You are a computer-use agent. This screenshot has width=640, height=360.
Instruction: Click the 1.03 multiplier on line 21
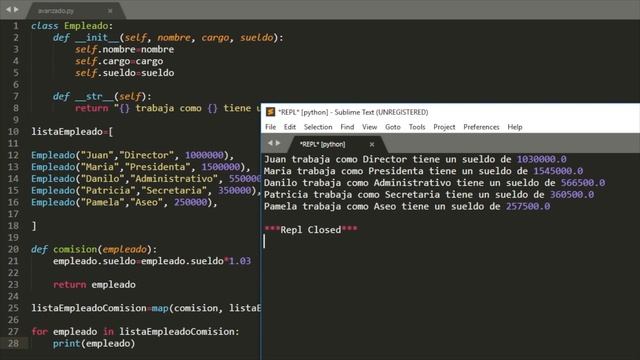(x=240, y=261)
